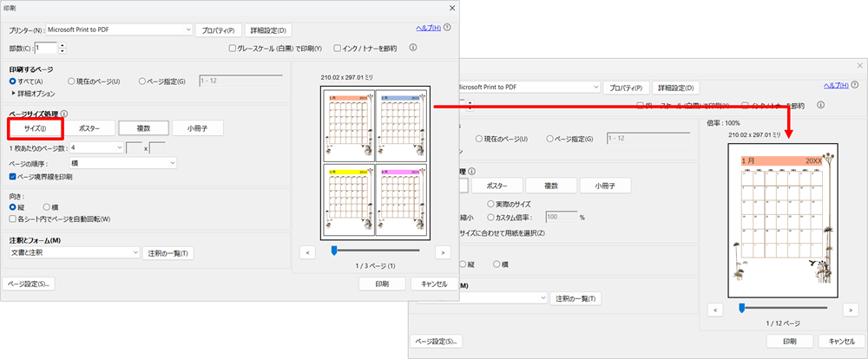
Task: Select 複数 mode in front dialog
Action: pos(144,127)
